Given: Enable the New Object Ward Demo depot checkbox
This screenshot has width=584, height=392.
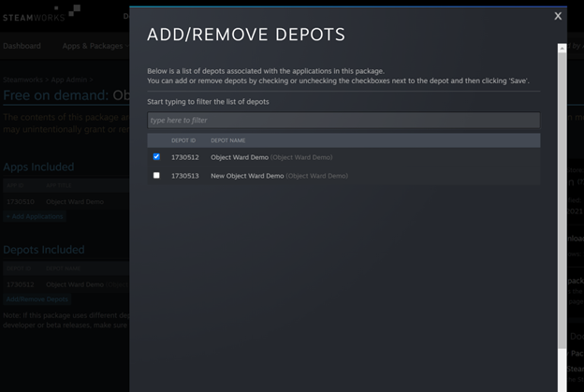Looking at the screenshot, I should (x=156, y=176).
